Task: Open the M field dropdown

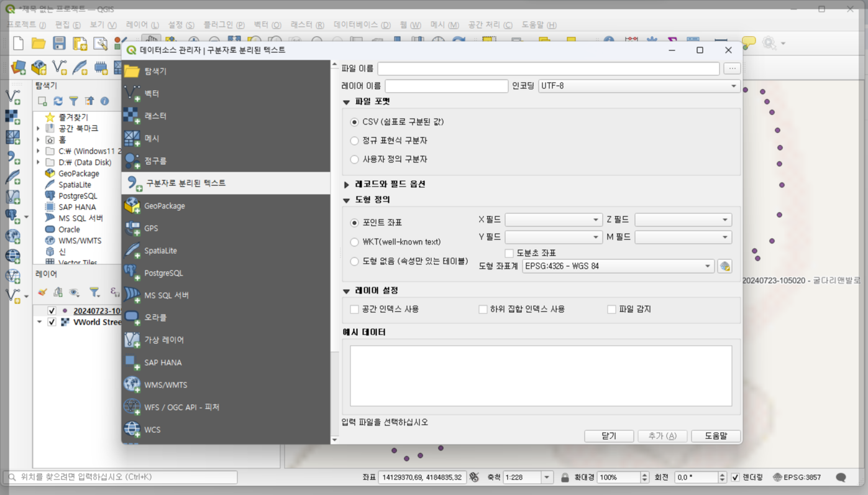Action: pos(683,237)
